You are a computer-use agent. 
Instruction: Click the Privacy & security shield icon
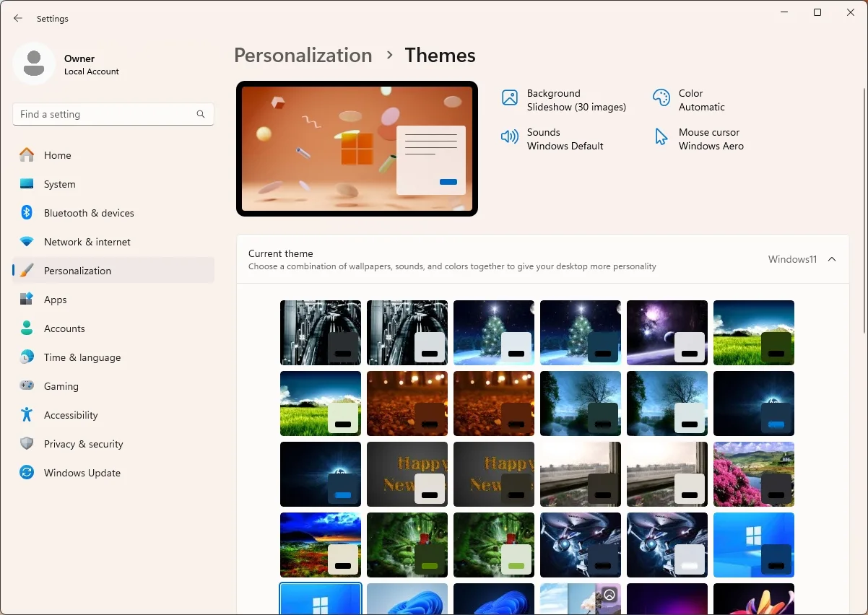[27, 444]
